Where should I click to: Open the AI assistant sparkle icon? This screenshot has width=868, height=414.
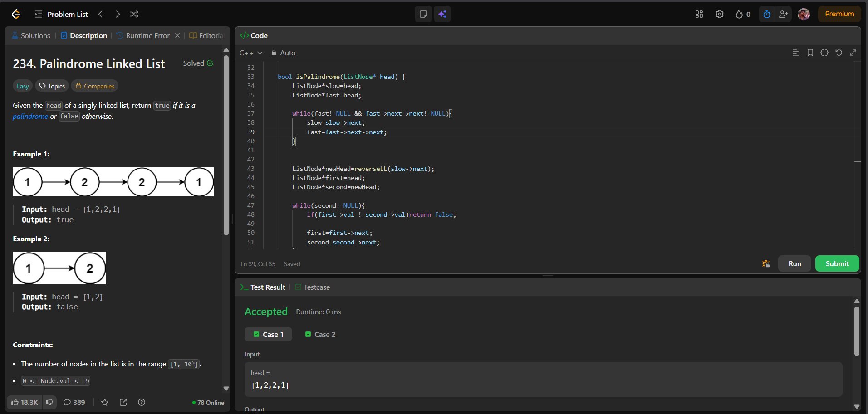(442, 14)
